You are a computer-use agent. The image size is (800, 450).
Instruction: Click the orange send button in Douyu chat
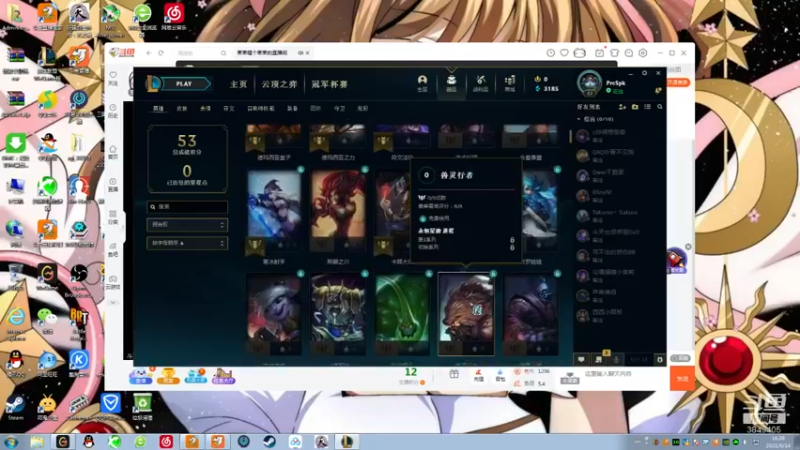point(682,379)
